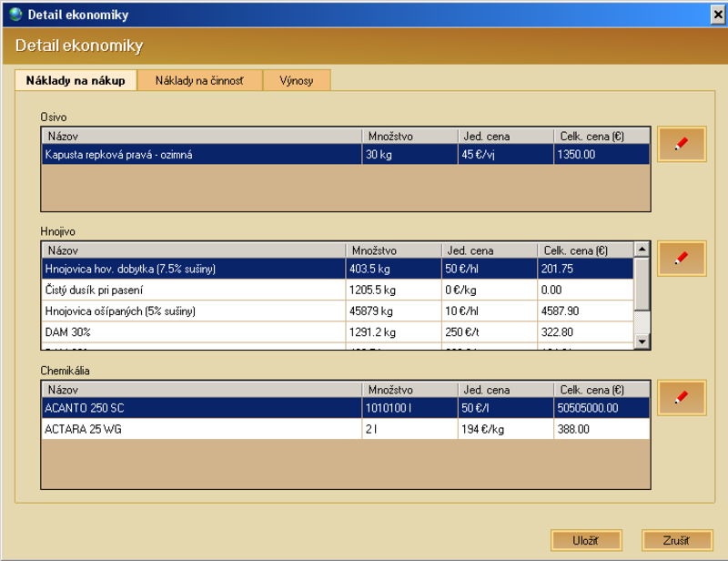Select ACANTO 250 SC chemical row
The image size is (728, 561).
tap(346, 408)
